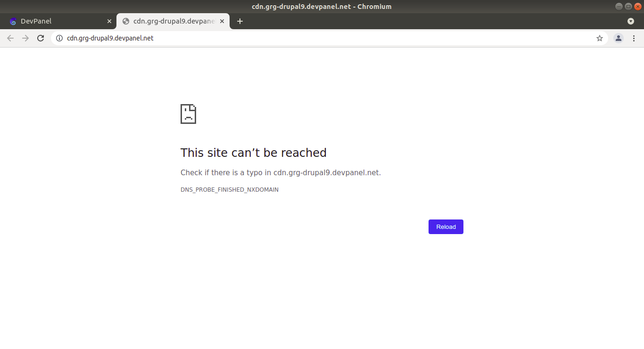
Task: Close the DevPanel tab
Action: coord(109,21)
